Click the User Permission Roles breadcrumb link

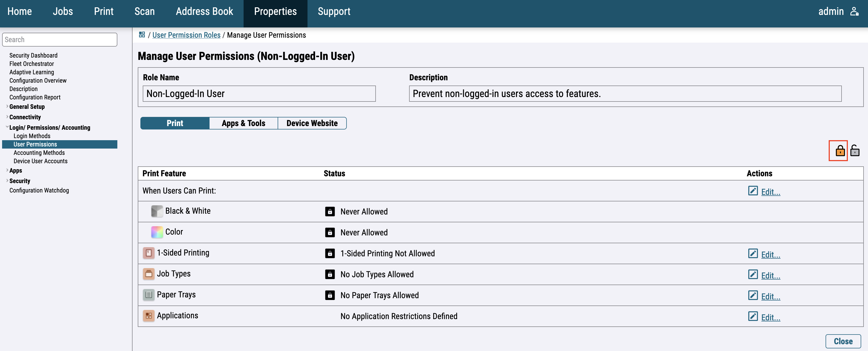click(186, 35)
